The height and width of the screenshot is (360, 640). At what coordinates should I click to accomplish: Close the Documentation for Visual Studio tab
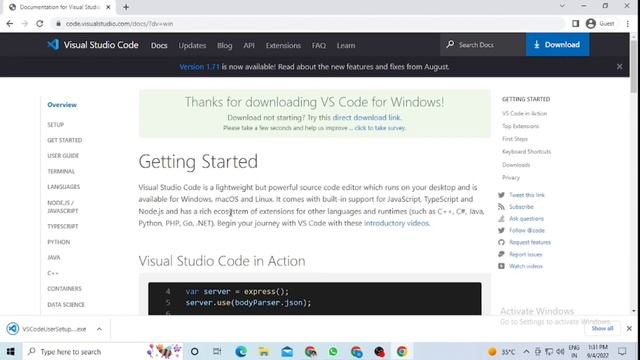[x=108, y=7]
